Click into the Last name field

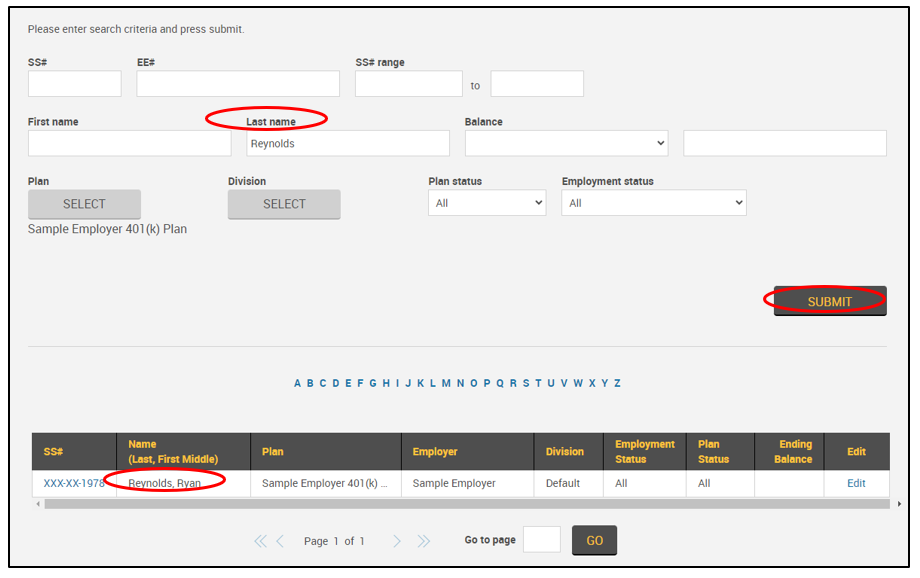pos(348,144)
